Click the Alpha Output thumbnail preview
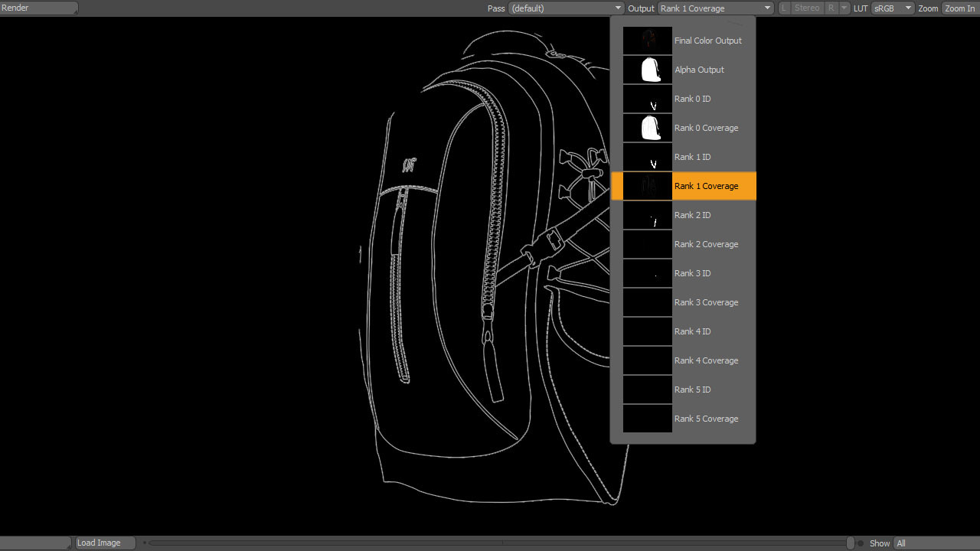The image size is (980, 551). 647,69
